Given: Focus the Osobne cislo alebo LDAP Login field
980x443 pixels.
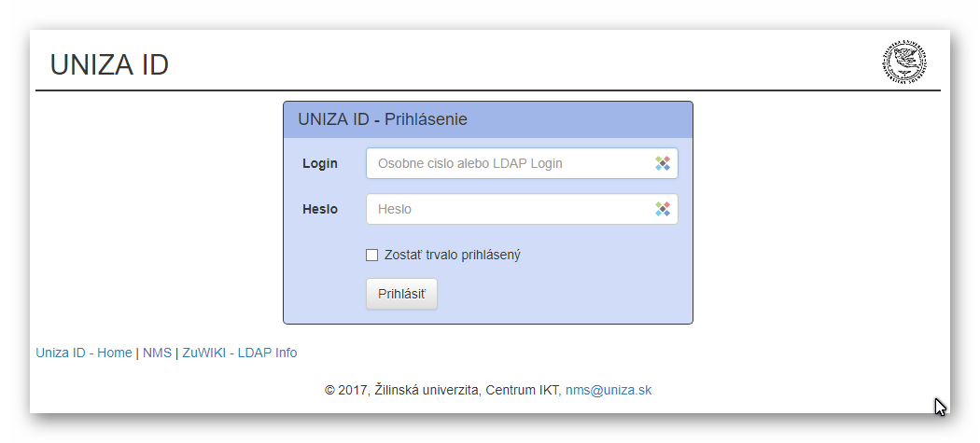Looking at the screenshot, I should 509,163.
